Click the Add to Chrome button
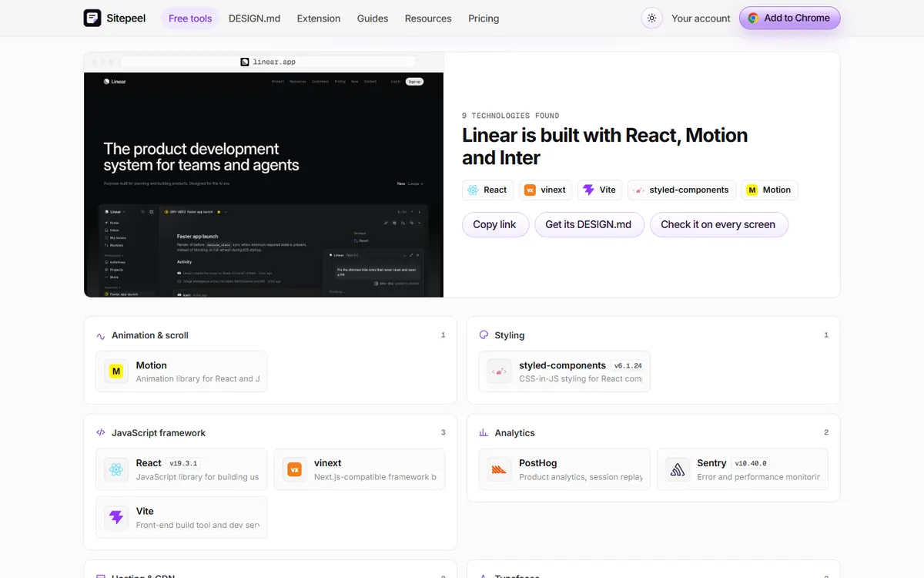Image resolution: width=924 pixels, height=578 pixels. [x=789, y=18]
